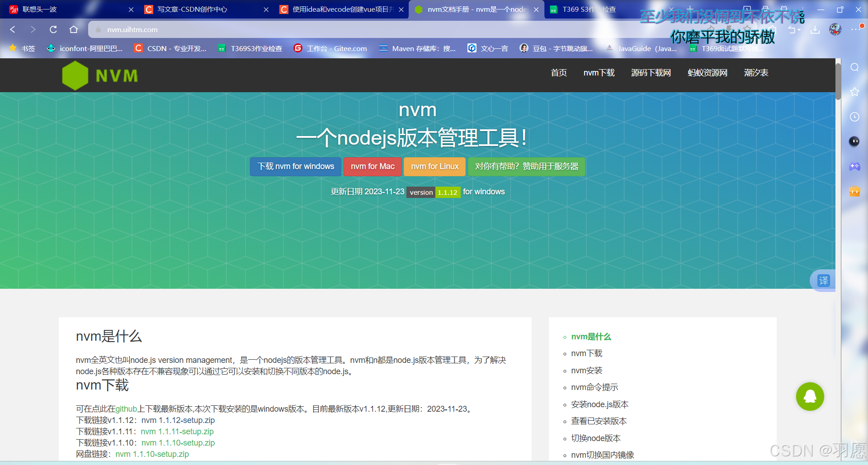Image resolution: width=868 pixels, height=465 pixels.
Task: Jump to 切换node版本 in the contents list
Action: [596, 438]
